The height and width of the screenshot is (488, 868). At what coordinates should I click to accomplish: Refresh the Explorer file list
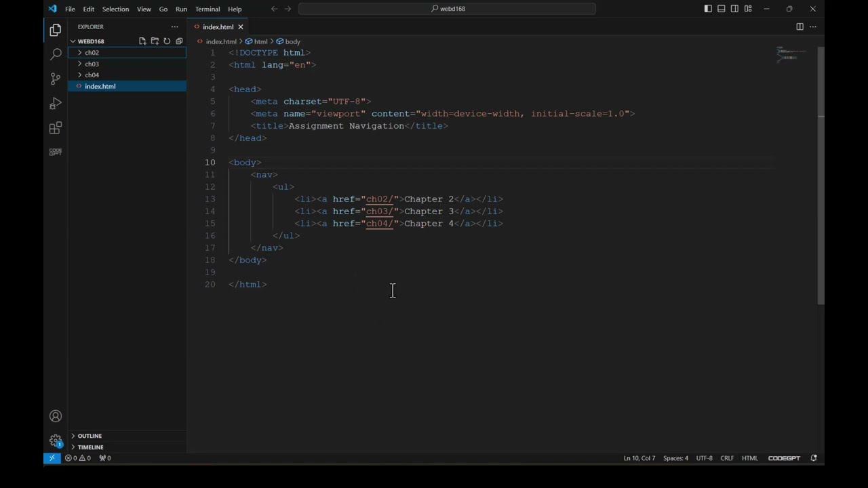click(x=167, y=41)
